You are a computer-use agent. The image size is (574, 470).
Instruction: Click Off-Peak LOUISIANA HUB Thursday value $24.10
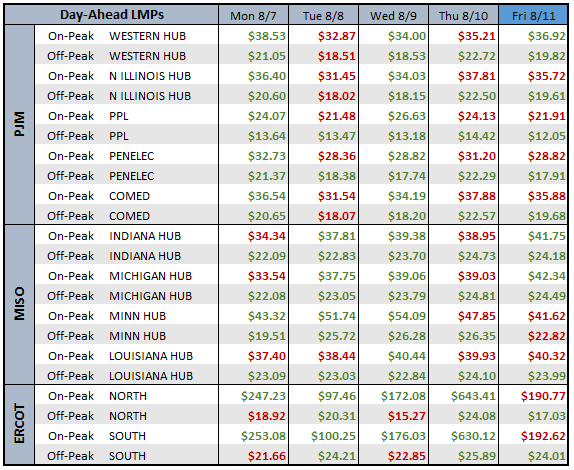click(x=477, y=376)
